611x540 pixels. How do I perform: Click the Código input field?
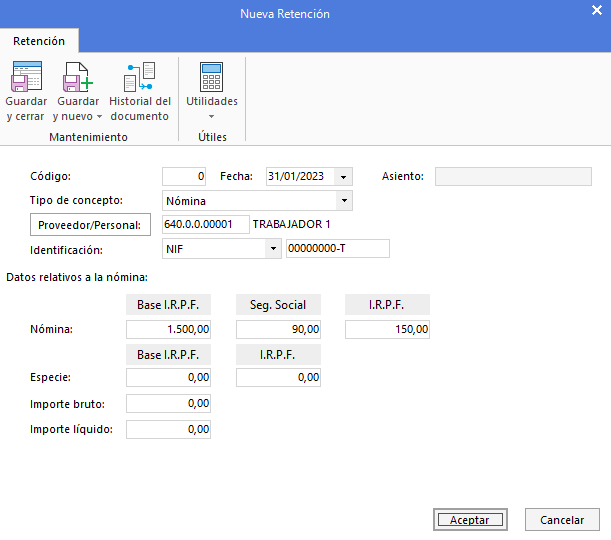click(x=184, y=176)
